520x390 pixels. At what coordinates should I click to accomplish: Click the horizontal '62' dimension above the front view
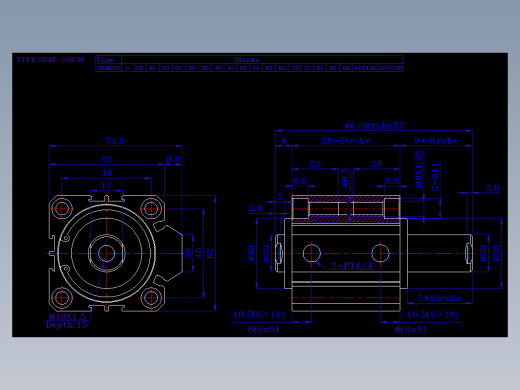point(107,159)
